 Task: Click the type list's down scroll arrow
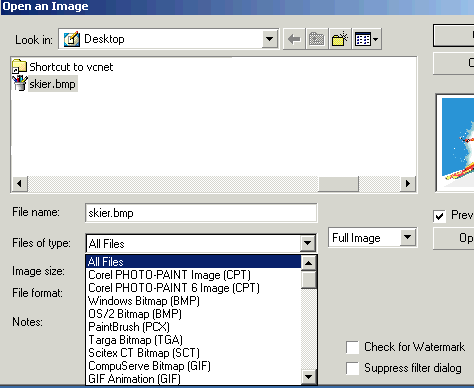(309, 377)
